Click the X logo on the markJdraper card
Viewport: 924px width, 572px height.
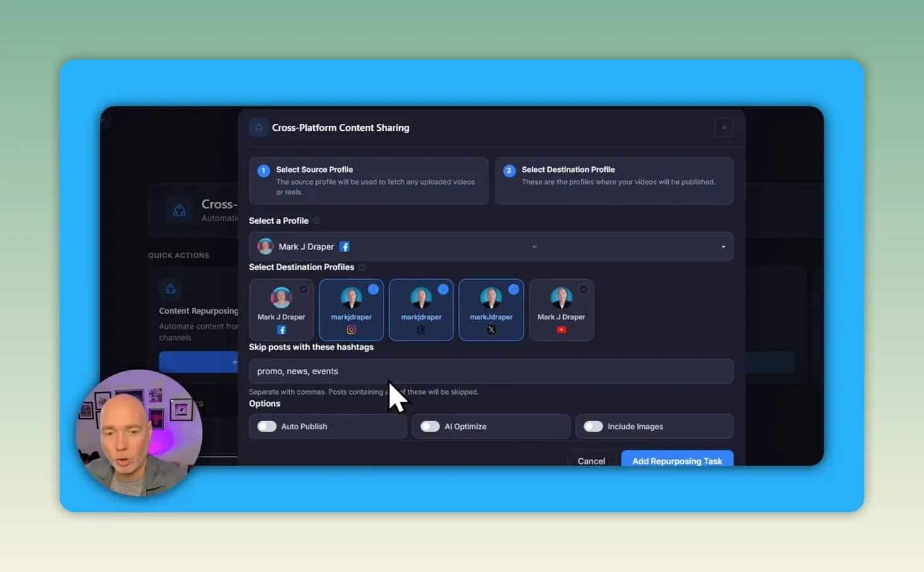coord(492,330)
